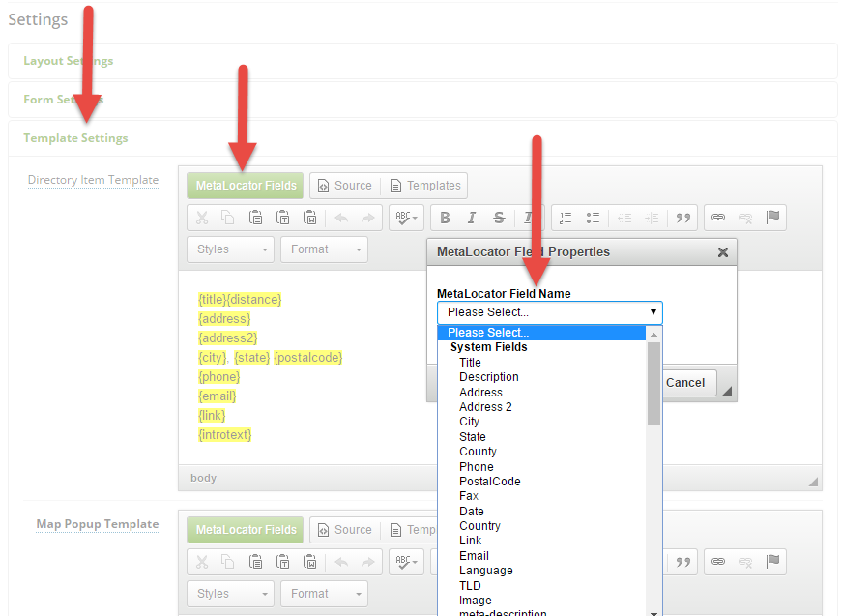Choose Language from the field list
Image resolution: width=842 pixels, height=616 pixels.
486,571
